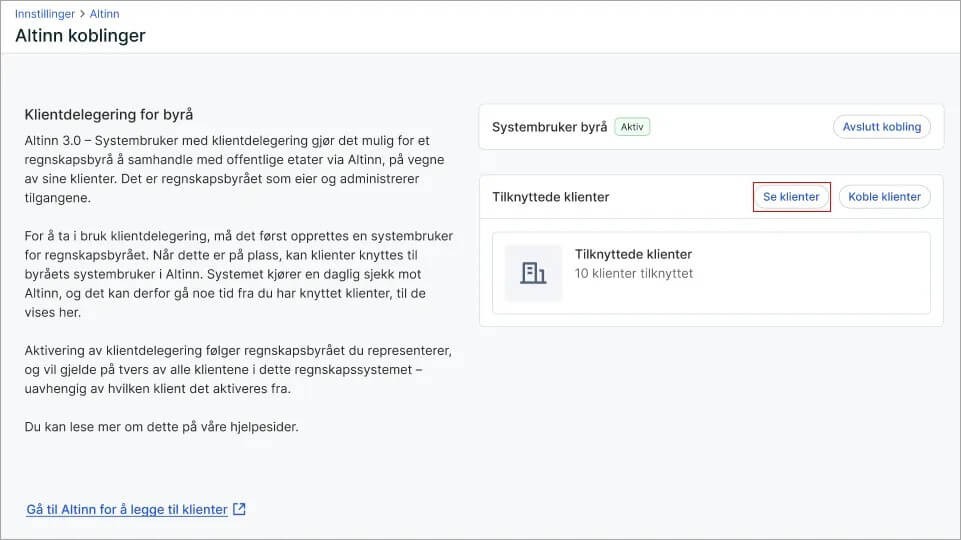Viewport: 961px width, 540px height.
Task: Select the '10 klienter tilknyttet' text
Action: [634, 273]
